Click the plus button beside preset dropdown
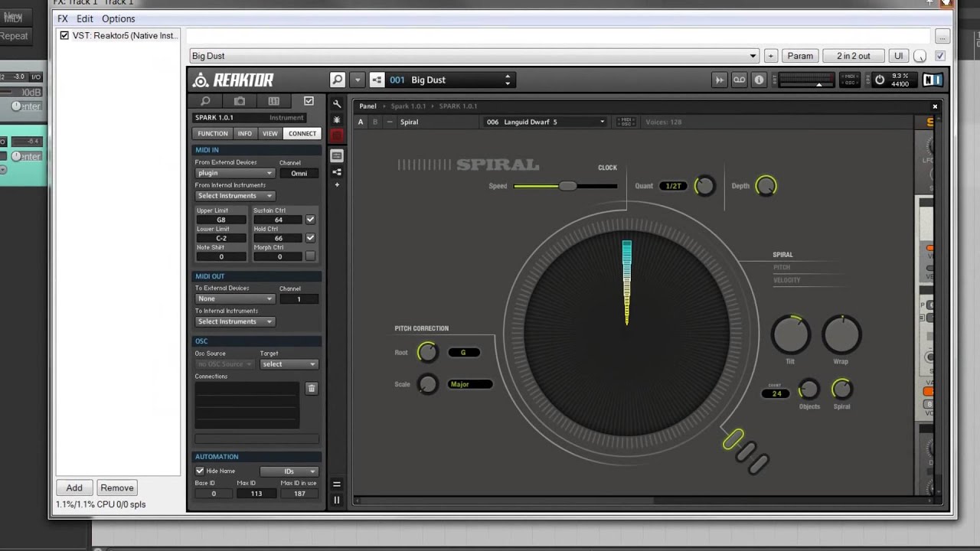Image resolution: width=980 pixels, height=551 pixels. point(770,56)
